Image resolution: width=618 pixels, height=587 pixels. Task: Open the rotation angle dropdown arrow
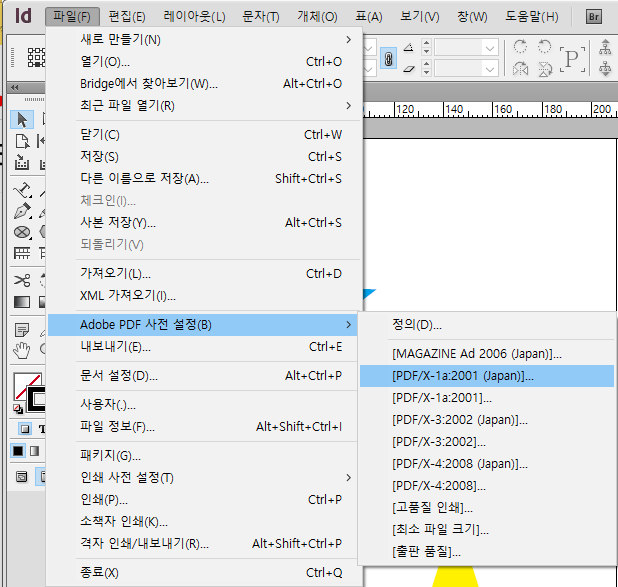coord(490,48)
